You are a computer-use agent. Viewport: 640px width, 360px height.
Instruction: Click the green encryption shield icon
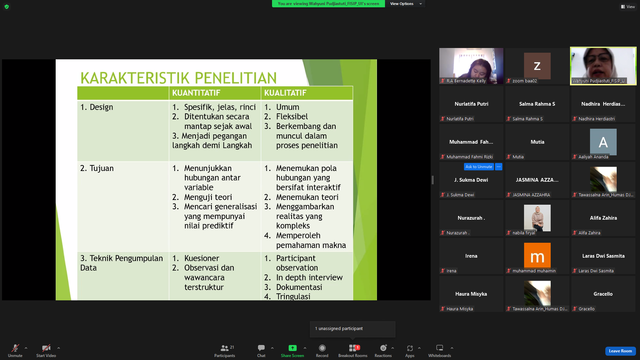7,7
